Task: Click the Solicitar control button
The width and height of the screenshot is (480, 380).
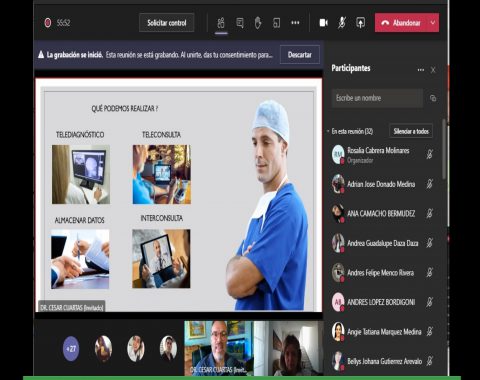Action: [x=167, y=23]
